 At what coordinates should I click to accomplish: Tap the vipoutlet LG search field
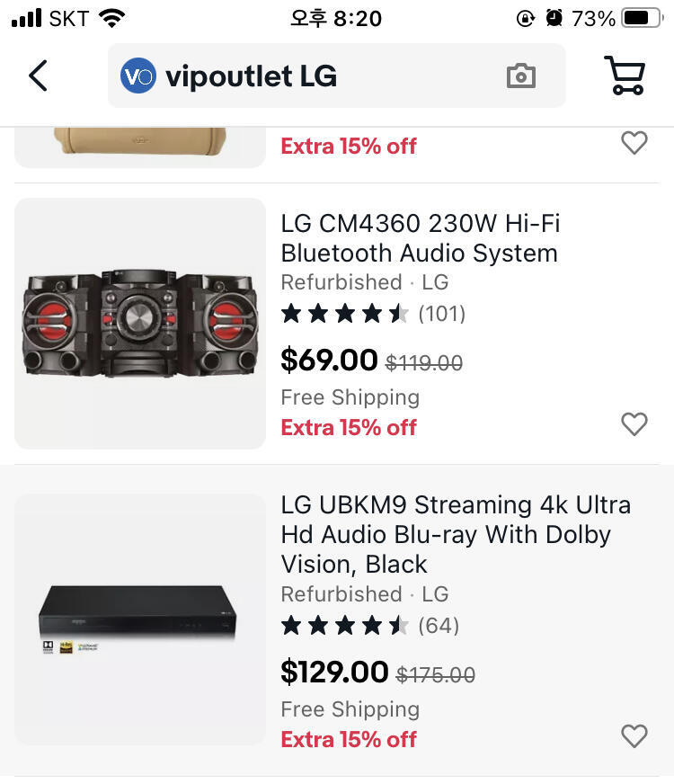(x=337, y=76)
